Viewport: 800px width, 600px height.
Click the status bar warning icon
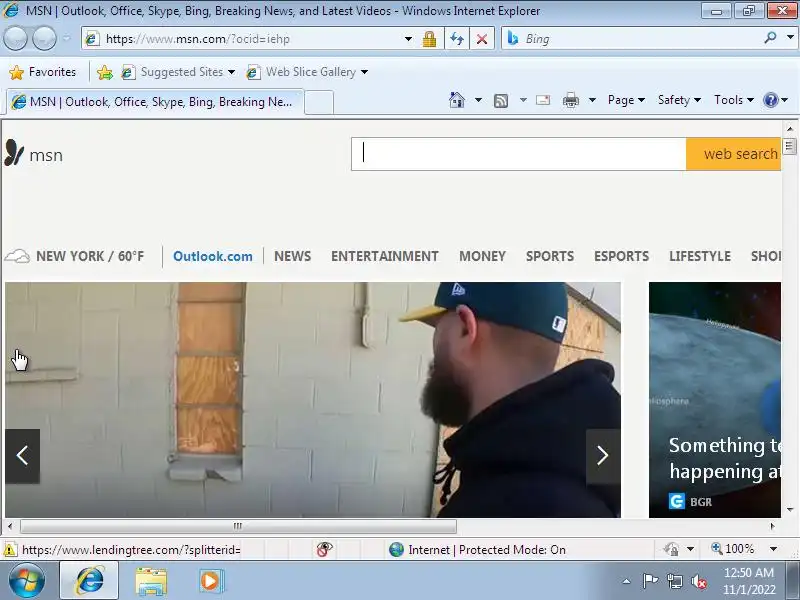pyautogui.click(x=10, y=549)
